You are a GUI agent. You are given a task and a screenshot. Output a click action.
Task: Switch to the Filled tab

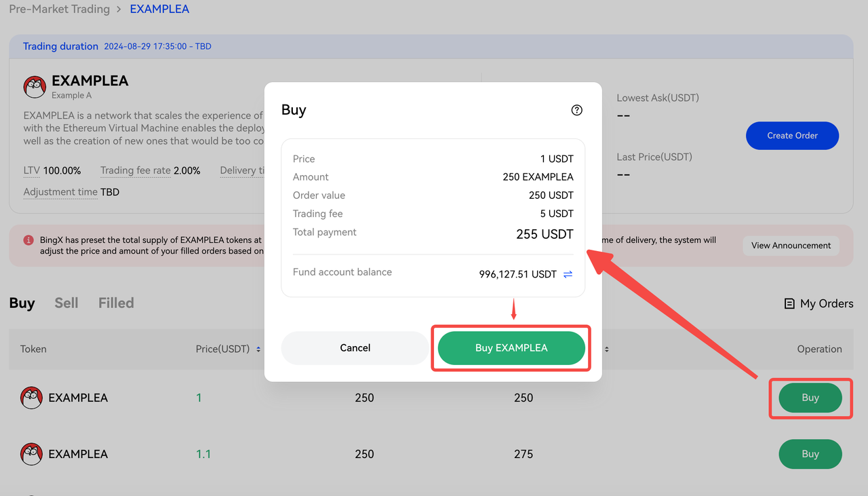116,303
